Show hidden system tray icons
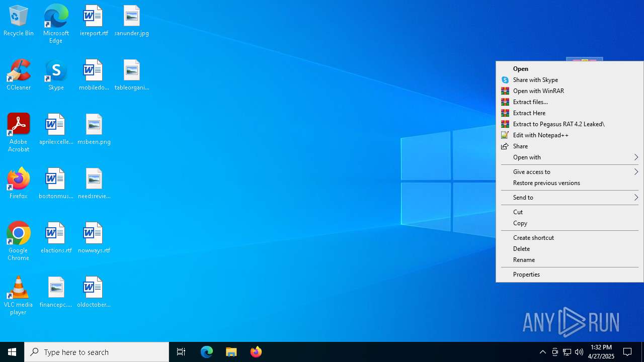Screen dimensions: 644x362 coord(542,352)
